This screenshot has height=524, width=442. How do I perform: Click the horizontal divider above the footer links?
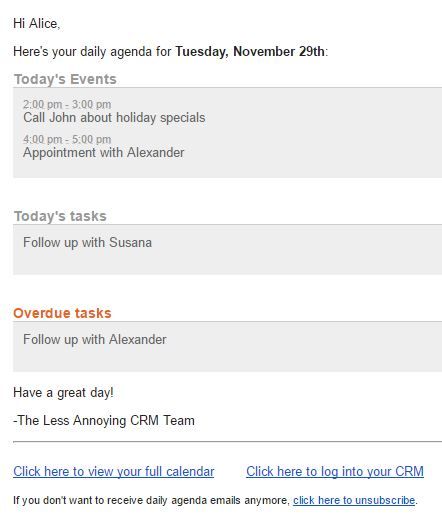228,442
